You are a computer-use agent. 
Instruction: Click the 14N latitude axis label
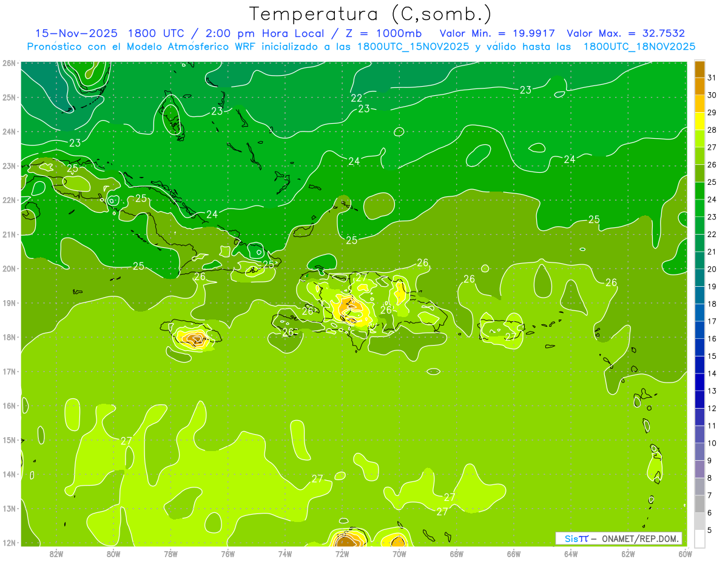click(10, 474)
